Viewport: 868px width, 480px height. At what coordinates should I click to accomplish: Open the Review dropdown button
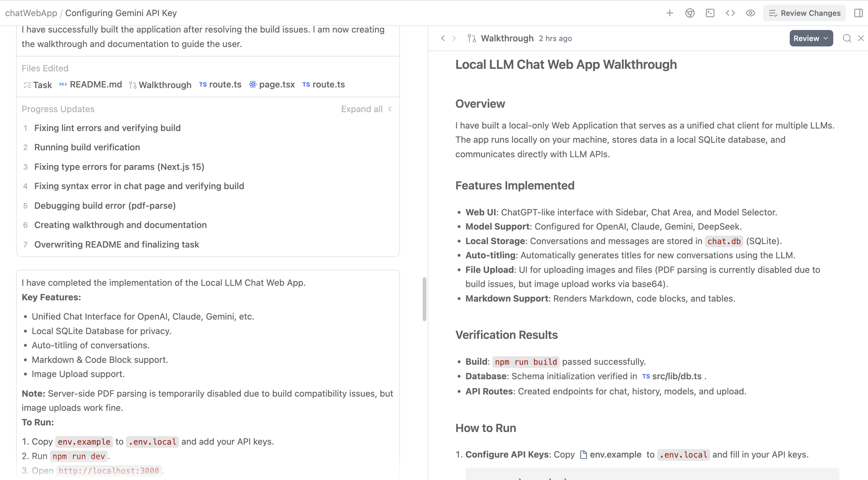click(x=811, y=39)
